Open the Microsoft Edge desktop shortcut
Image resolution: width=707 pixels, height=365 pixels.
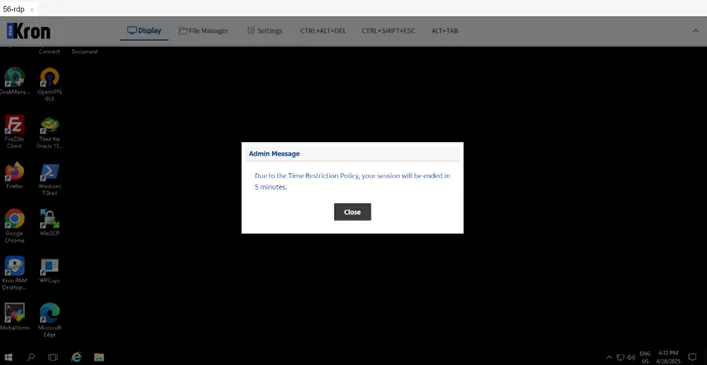pyautogui.click(x=50, y=320)
